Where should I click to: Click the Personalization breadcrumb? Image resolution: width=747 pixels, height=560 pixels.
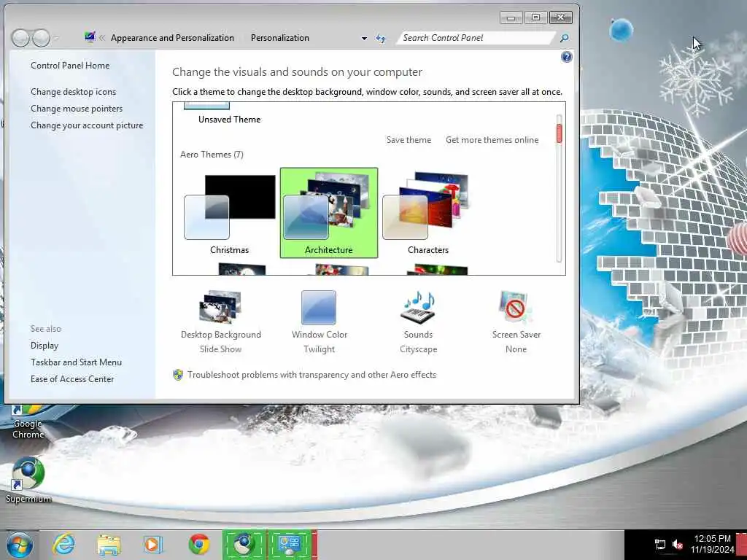coord(280,38)
